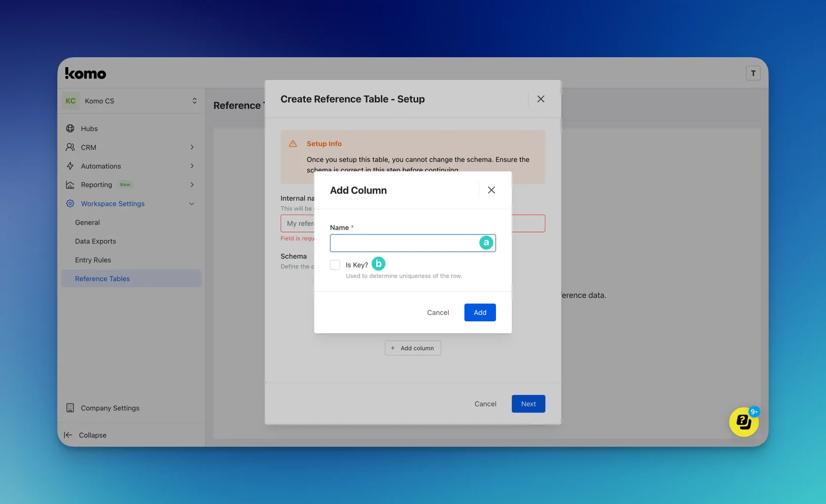
Task: Click the Reporting chart icon
Action: (70, 185)
